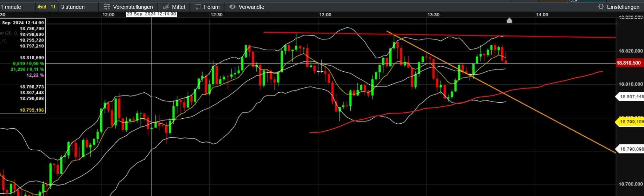This screenshot has width=644, height=196.
Task: Click the Verwandte eye icon
Action: 232,7
